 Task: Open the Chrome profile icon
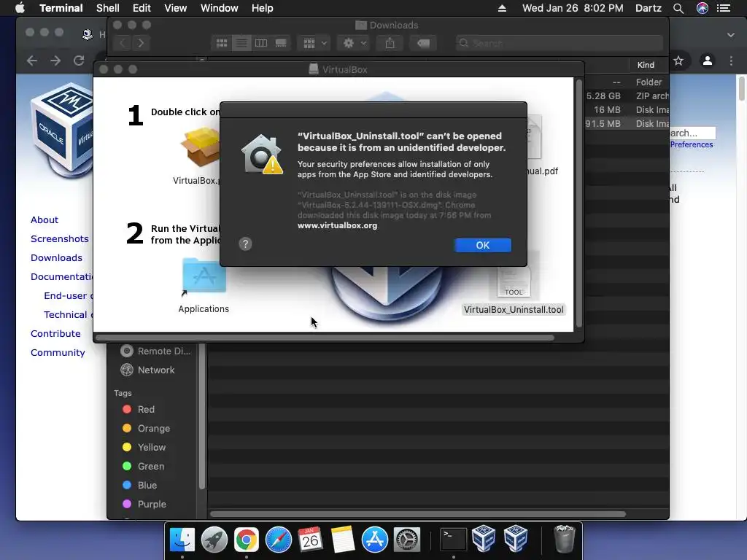(708, 61)
